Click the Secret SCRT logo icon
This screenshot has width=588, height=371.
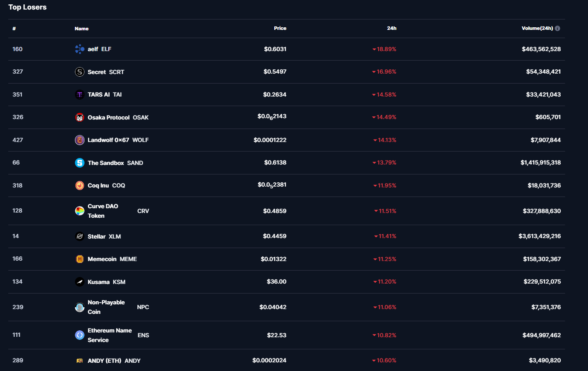point(80,72)
